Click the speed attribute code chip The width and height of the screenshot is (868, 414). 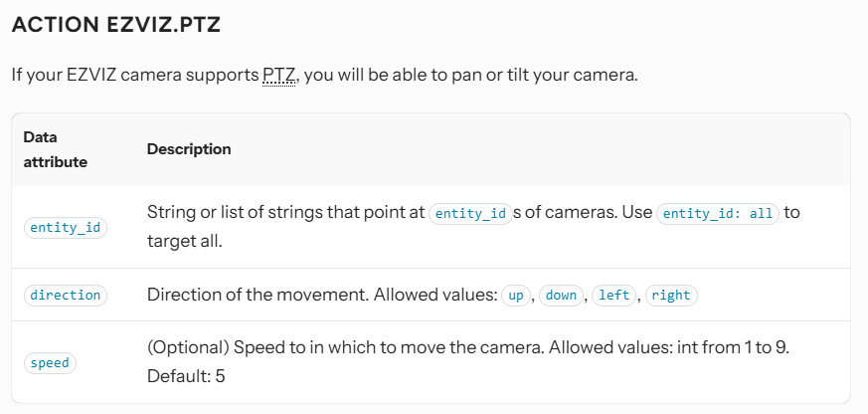pos(50,363)
